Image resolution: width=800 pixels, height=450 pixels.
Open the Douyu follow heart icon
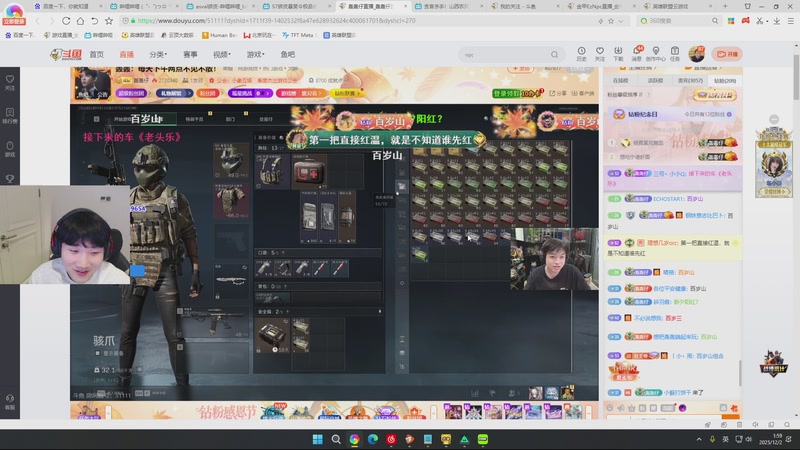(600, 54)
